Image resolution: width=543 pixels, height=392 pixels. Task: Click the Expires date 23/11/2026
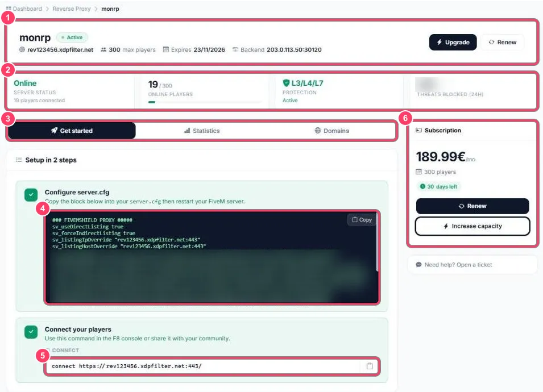(x=209, y=49)
